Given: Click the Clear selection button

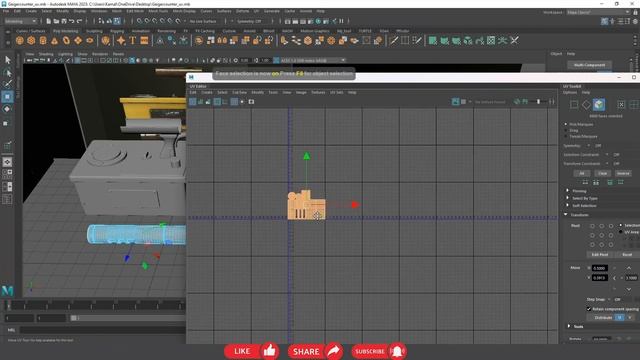Looking at the screenshot, I should click(602, 173).
